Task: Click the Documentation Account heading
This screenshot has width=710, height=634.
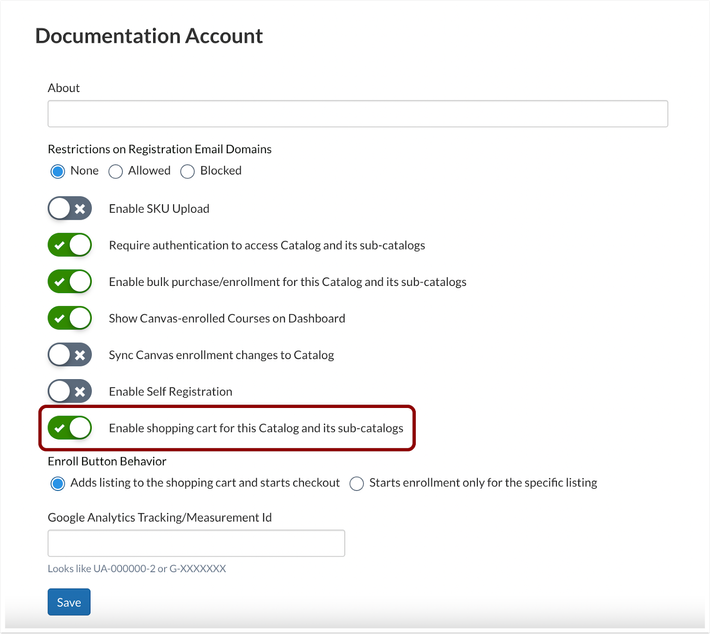Action: [149, 36]
